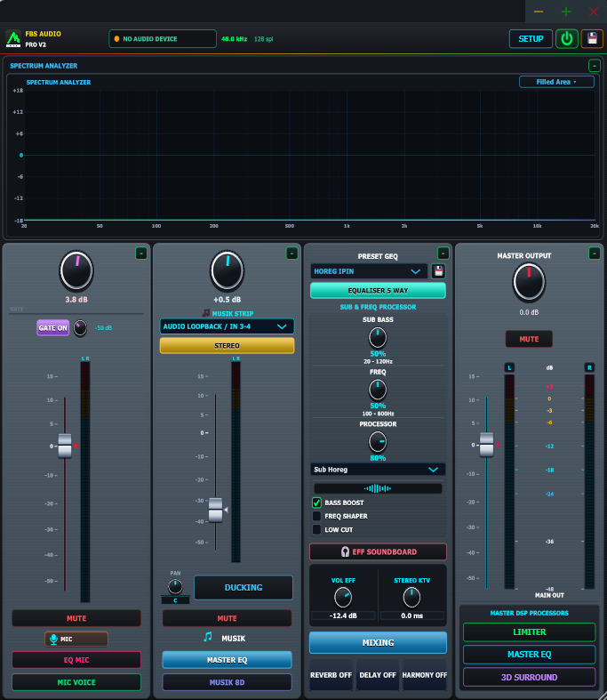Toggle the green power button
Image resolution: width=607 pixels, height=700 pixels.
click(x=566, y=39)
